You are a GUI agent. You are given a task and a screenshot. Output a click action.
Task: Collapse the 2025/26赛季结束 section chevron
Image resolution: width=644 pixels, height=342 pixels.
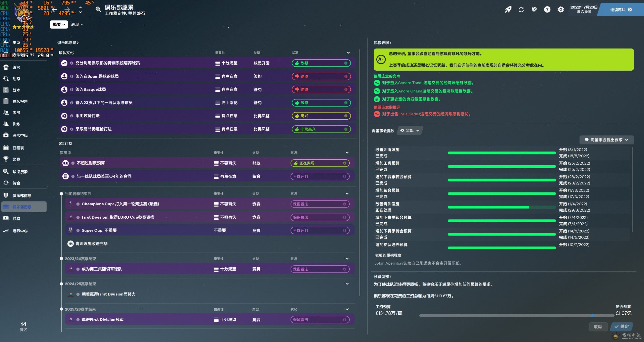[347, 309]
